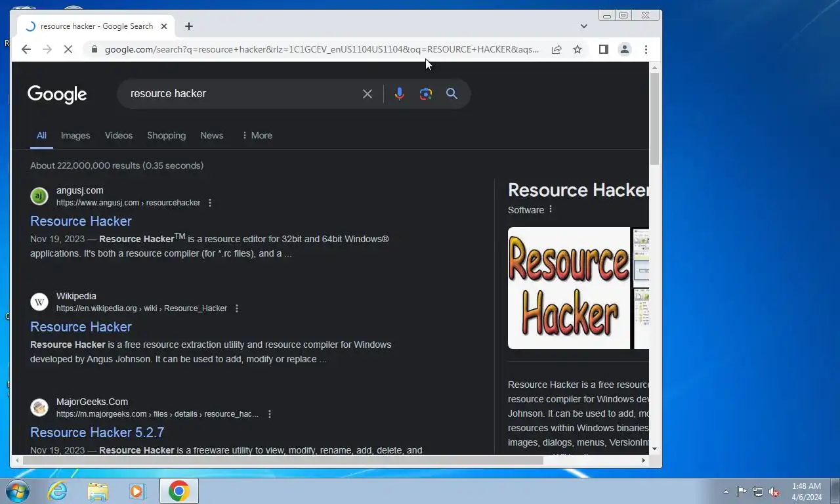The width and height of the screenshot is (840, 504).
Task: Open the muted volume tray icon
Action: 774,492
